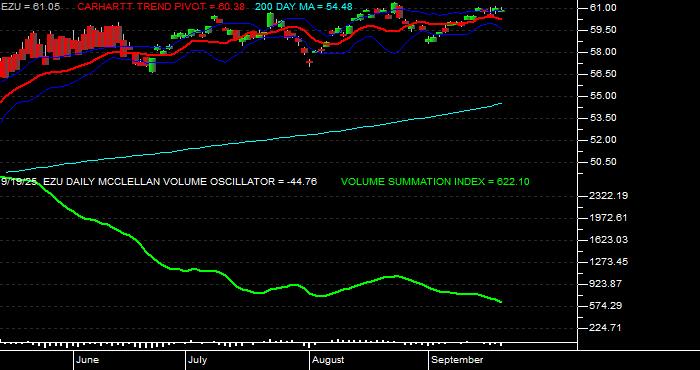
Task: Select the June label on time axis
Action: tap(88, 360)
